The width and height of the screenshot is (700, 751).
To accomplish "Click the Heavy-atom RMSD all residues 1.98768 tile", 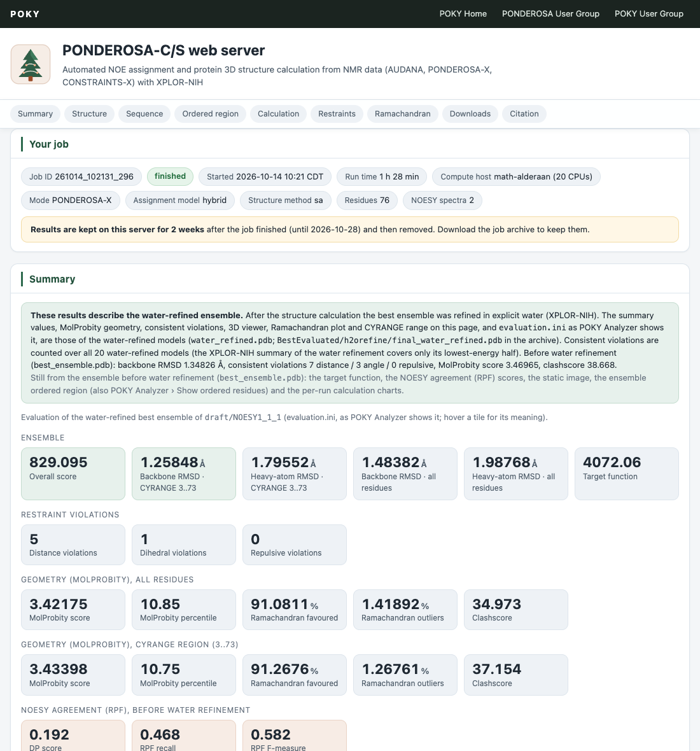I will (516, 474).
